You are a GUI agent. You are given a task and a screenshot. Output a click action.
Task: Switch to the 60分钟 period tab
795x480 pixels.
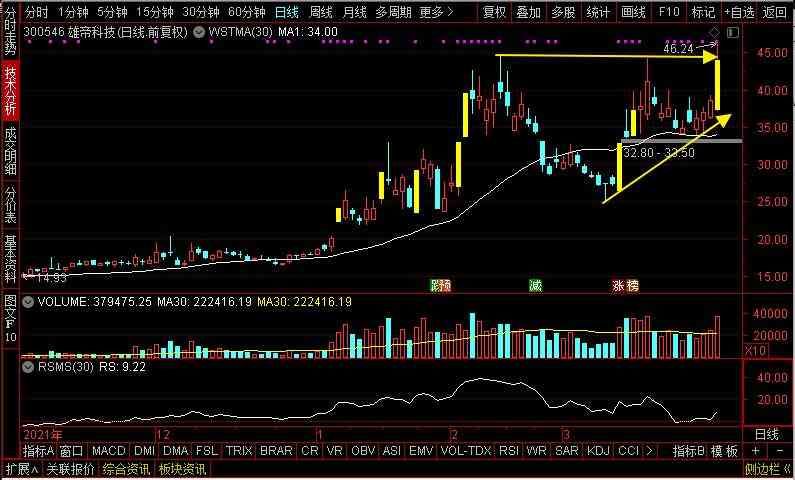click(246, 12)
